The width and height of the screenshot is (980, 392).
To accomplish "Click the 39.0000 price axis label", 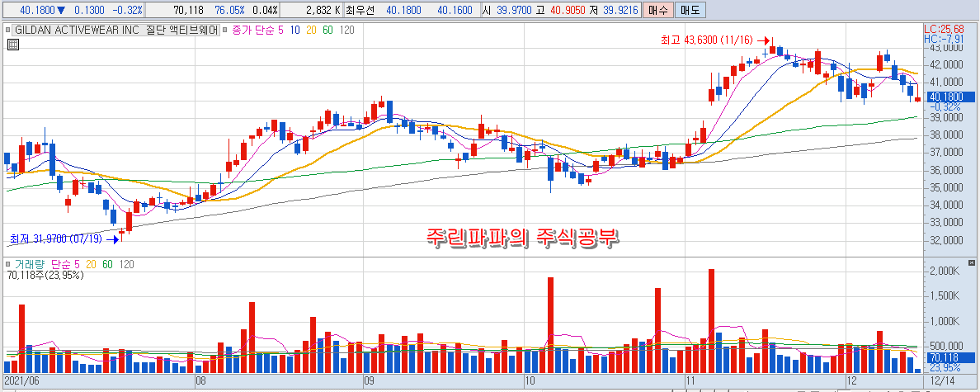I will click(x=945, y=117).
